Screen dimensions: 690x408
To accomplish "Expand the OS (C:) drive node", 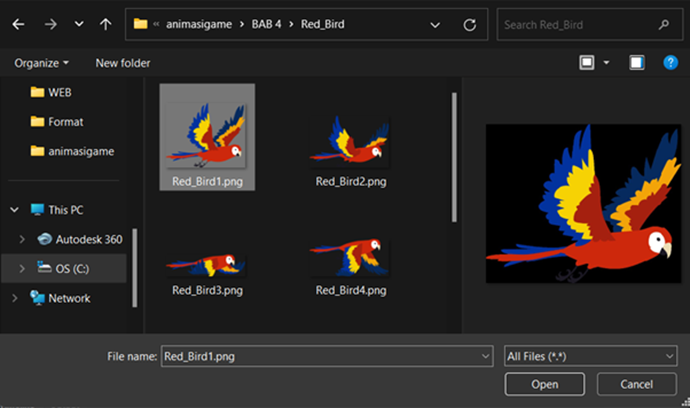I will [22, 268].
